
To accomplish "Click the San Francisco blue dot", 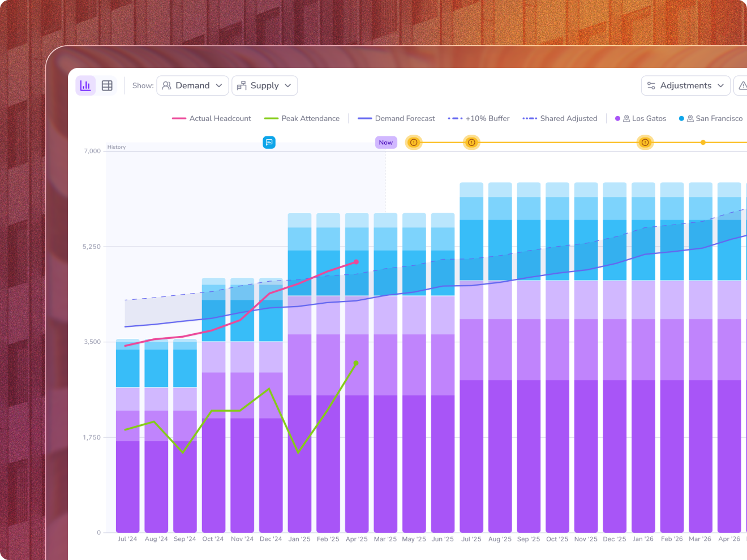I will (x=681, y=118).
